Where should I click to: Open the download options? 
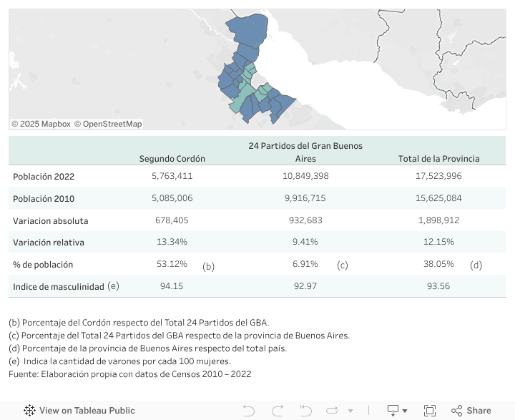(x=393, y=411)
